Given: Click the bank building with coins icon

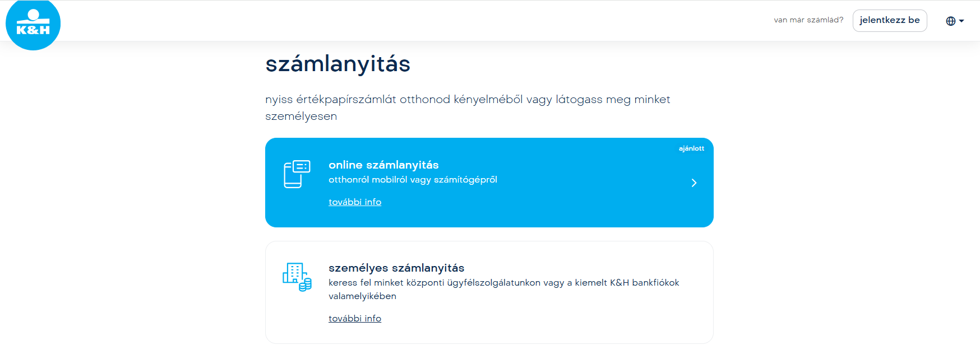Looking at the screenshot, I should pos(297,277).
